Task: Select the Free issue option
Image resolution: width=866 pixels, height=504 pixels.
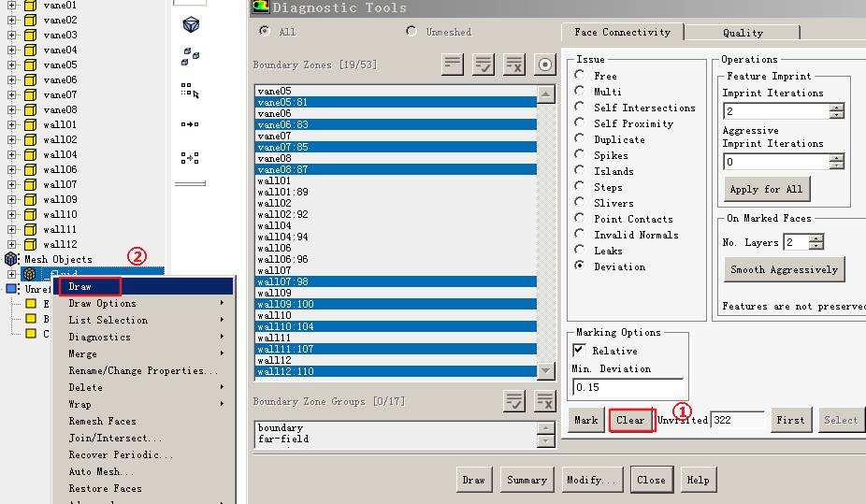Action: pos(579,75)
